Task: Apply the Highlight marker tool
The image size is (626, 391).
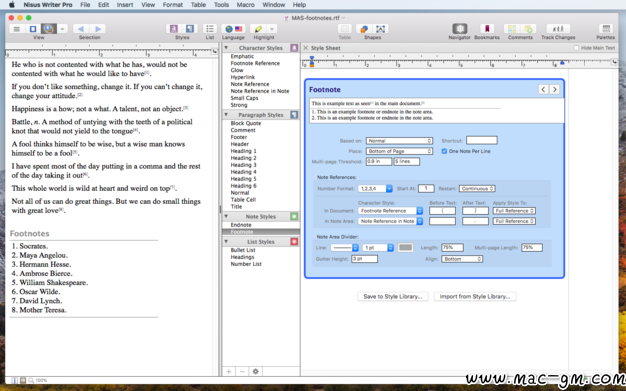Action: (258, 29)
